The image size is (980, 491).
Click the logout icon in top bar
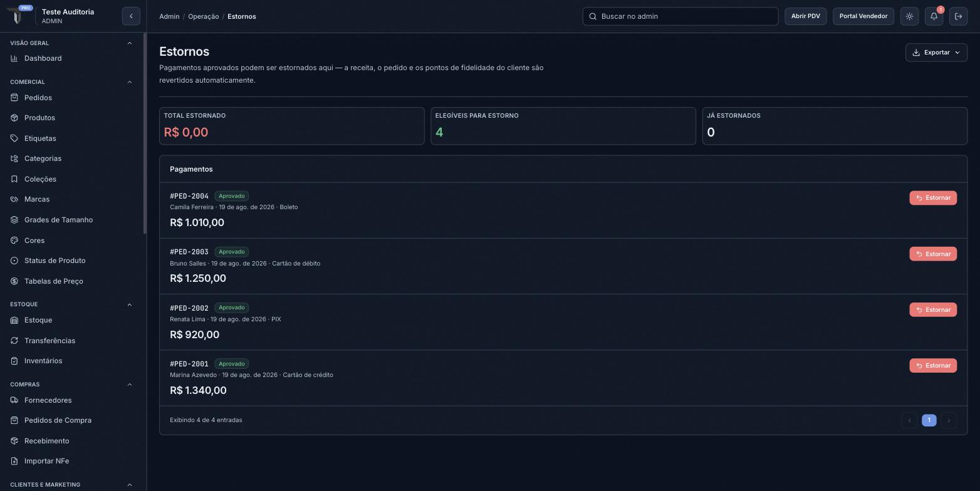click(x=959, y=16)
